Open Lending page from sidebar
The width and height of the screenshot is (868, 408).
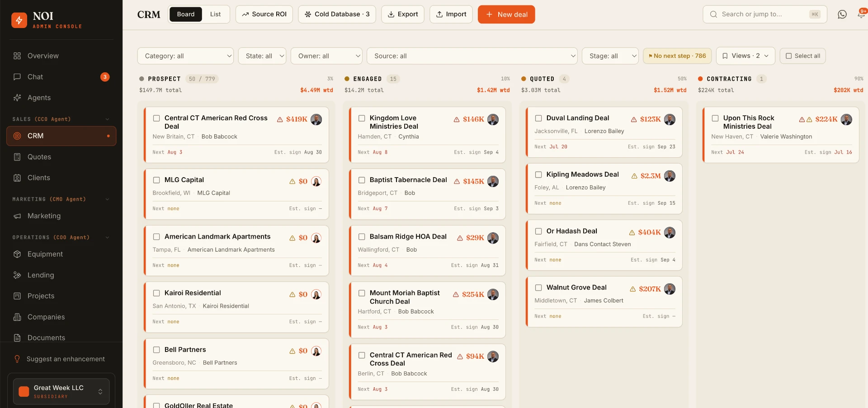click(61, 275)
